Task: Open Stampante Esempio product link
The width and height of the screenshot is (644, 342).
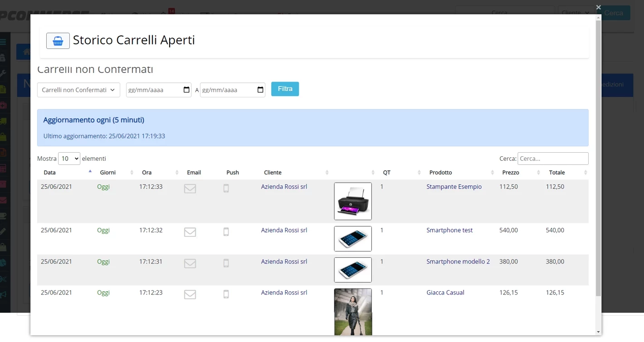Action: tap(454, 187)
